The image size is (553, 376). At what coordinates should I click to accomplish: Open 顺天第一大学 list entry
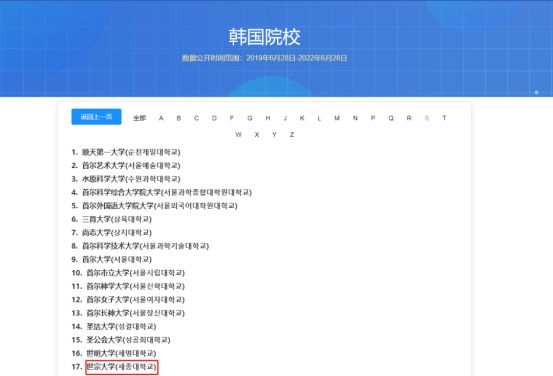131,152
